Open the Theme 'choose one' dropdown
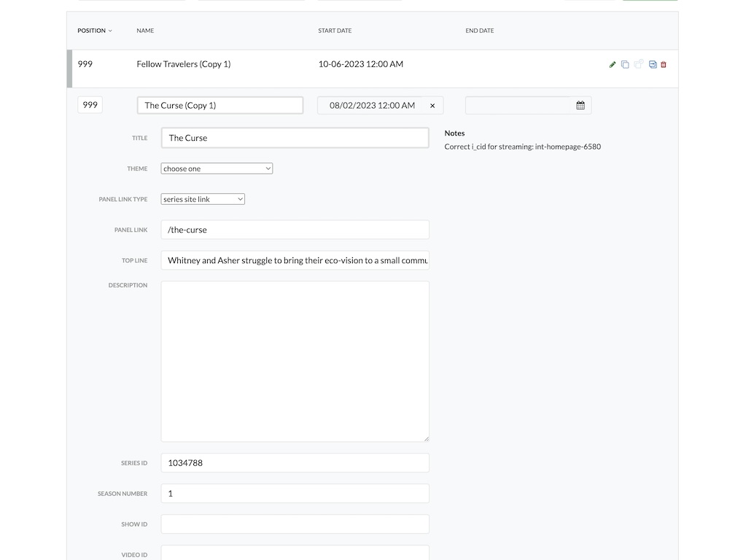Image resolution: width=746 pixels, height=560 pixels. click(217, 168)
